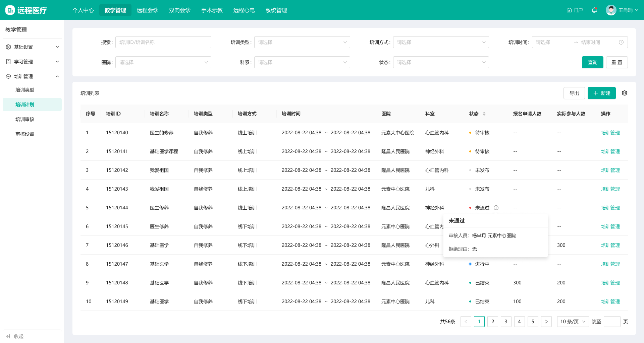Switch to the 远程会诊 top menu
The height and width of the screenshot is (343, 644).
point(147,10)
